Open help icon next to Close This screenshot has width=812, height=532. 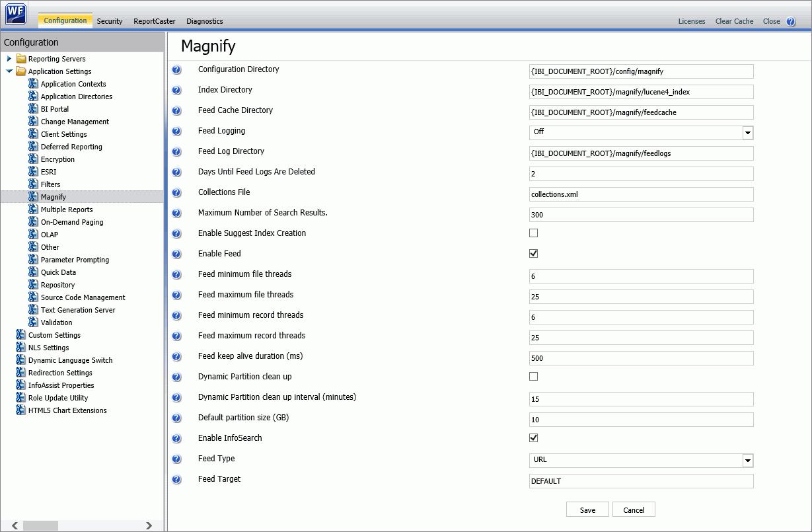click(x=791, y=21)
